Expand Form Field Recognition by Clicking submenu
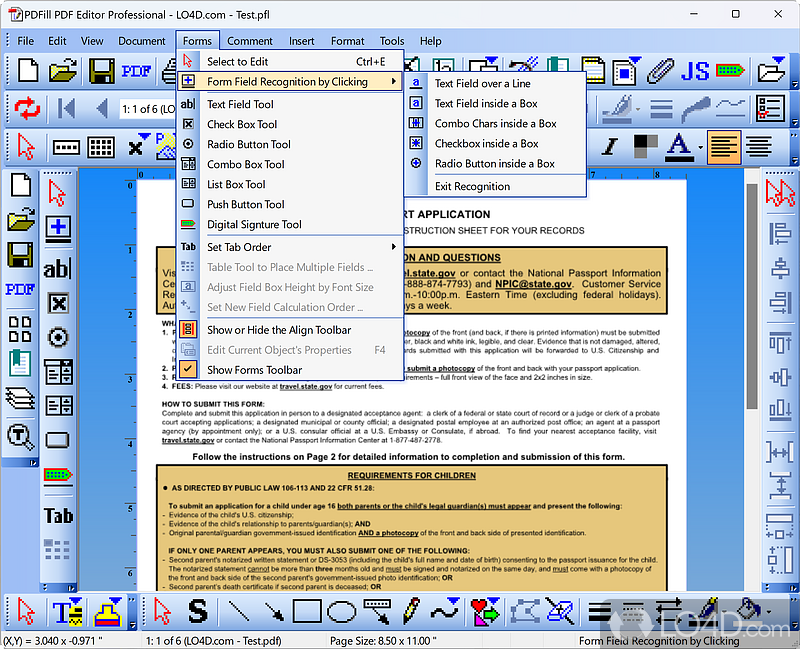 tap(290, 82)
